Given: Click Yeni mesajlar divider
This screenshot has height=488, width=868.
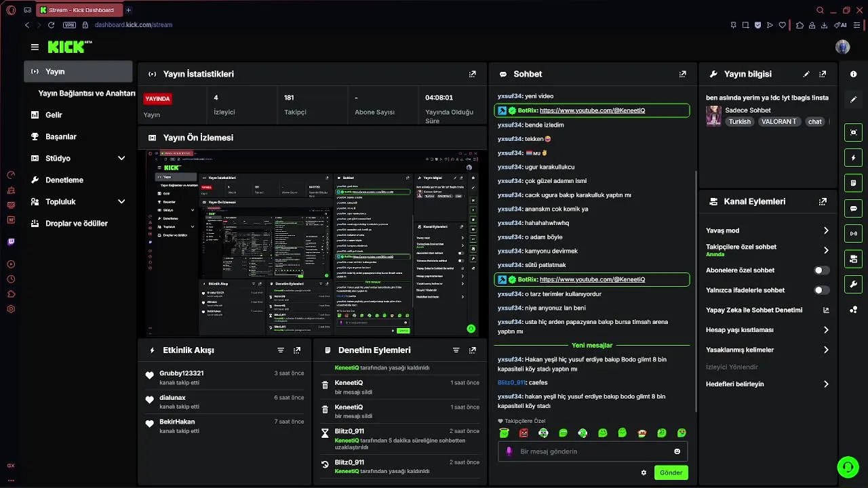Looking at the screenshot, I should point(592,345).
